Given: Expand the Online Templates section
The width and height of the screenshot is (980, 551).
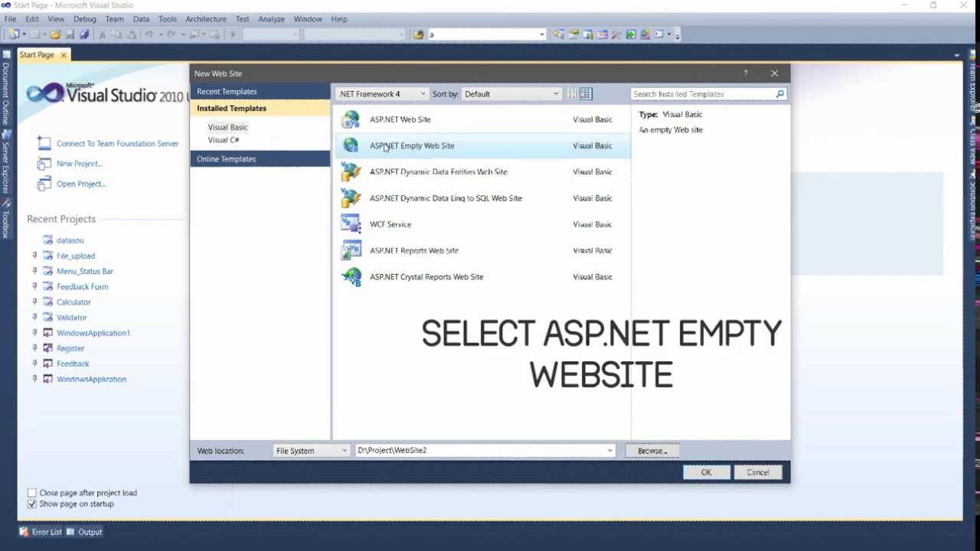Looking at the screenshot, I should pyautogui.click(x=260, y=159).
